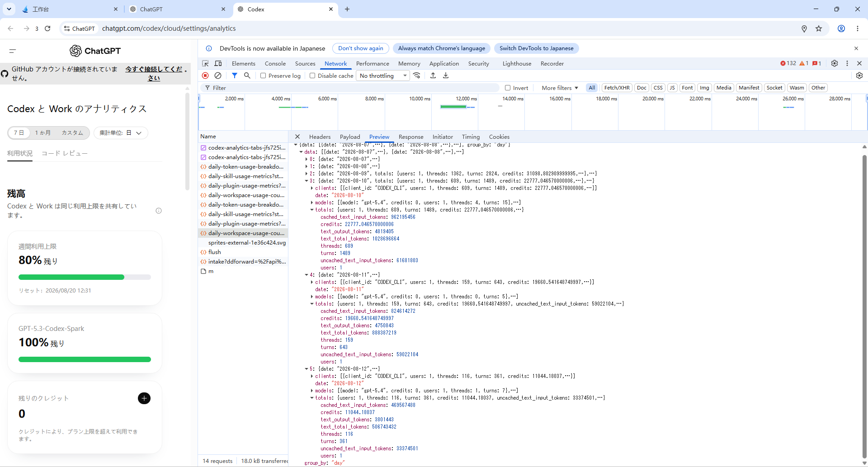Import HAR file upload icon

[433, 75]
